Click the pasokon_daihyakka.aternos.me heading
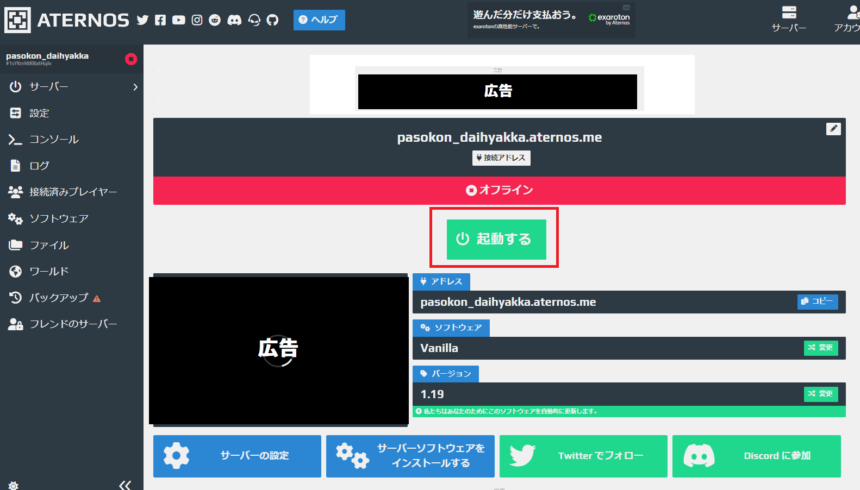The width and height of the screenshot is (860, 490). click(499, 137)
